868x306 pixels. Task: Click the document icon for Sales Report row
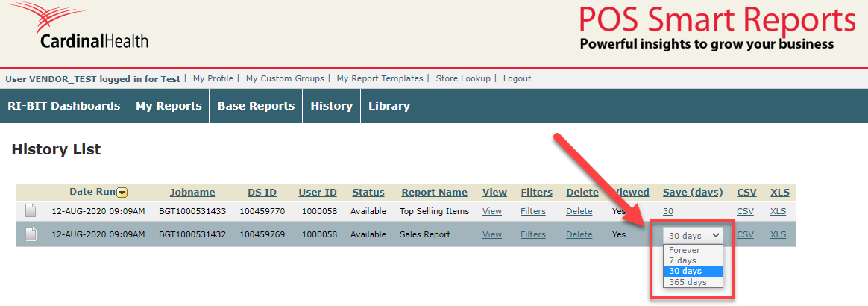point(31,234)
